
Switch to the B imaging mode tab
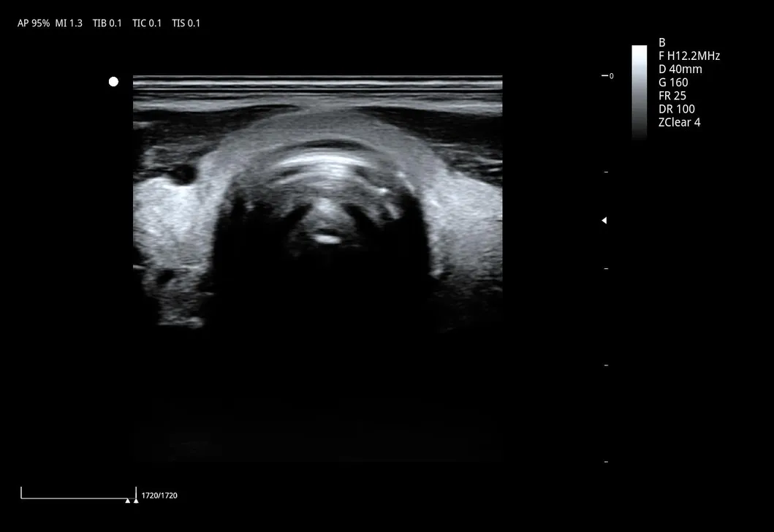point(661,42)
